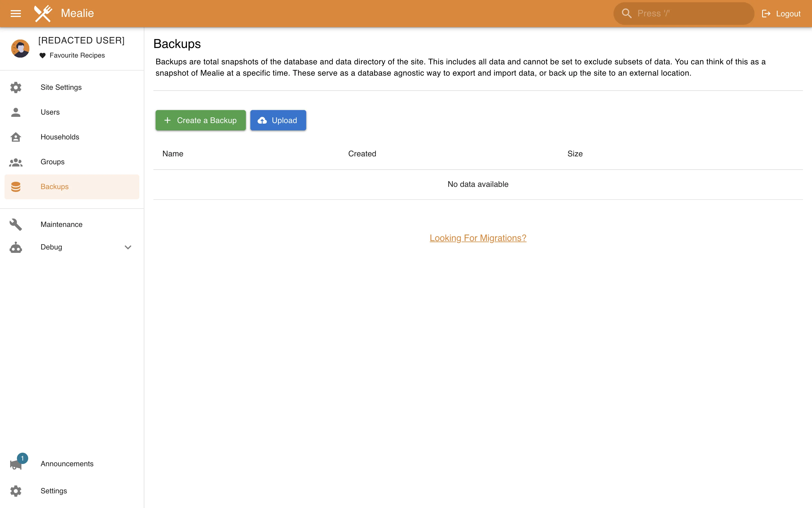Log out using the Logout button
812x508 pixels.
[781, 14]
